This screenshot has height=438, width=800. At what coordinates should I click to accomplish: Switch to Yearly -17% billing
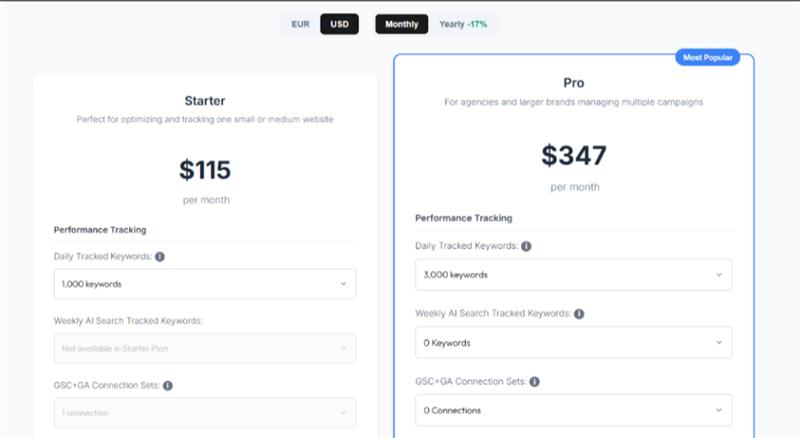(463, 24)
